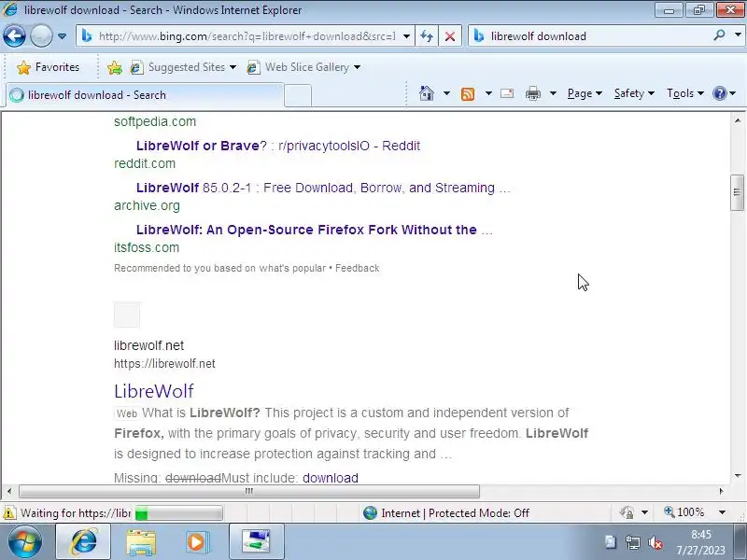Click the archive.org green URL text

click(147, 205)
